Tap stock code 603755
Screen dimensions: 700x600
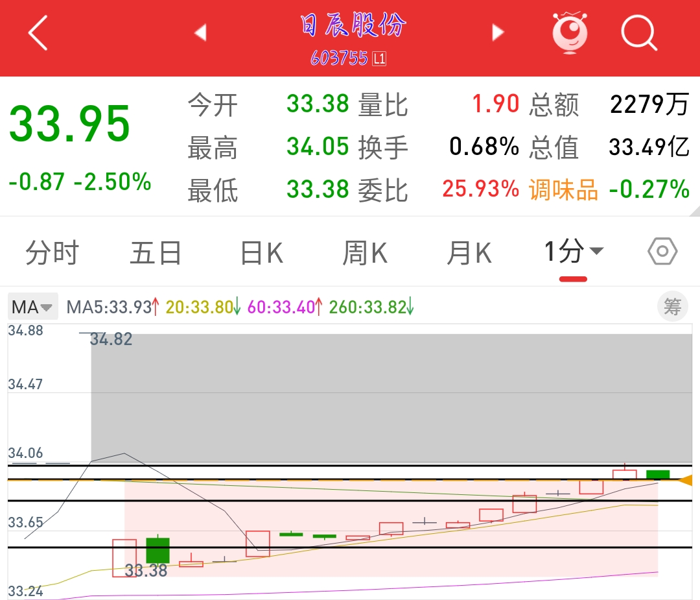339,58
